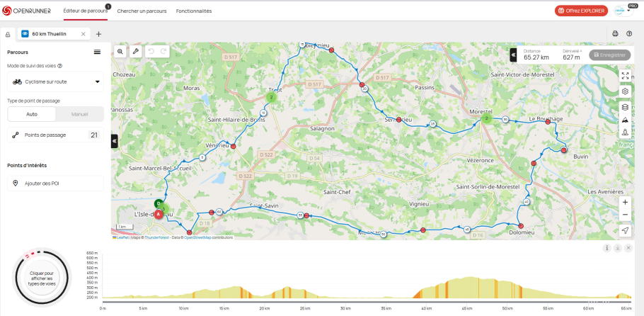Select Auto waypoint type
Image resolution: width=644 pixels, height=316 pixels.
pyautogui.click(x=32, y=114)
